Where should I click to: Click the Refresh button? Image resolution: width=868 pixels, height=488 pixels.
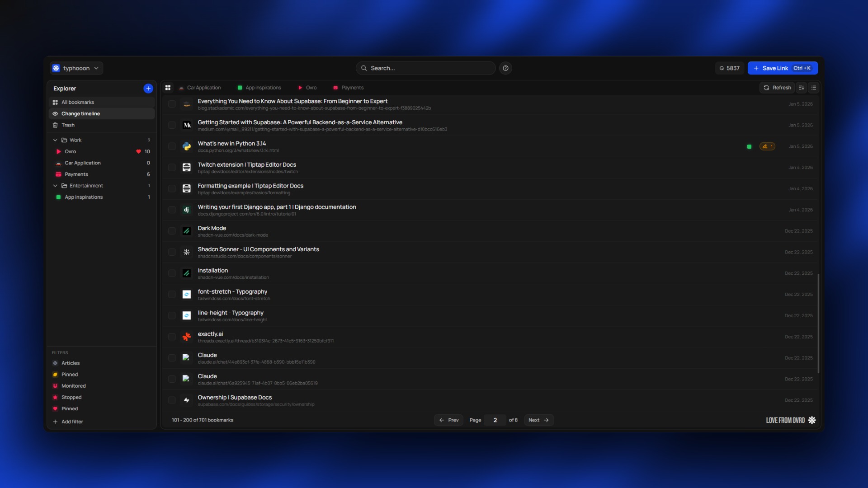777,88
